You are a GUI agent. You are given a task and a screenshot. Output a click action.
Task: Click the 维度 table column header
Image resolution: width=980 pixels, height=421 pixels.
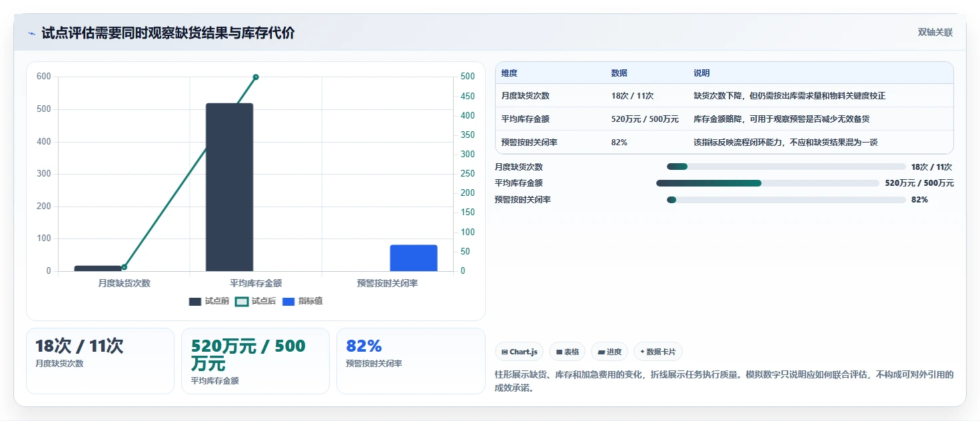(x=509, y=73)
